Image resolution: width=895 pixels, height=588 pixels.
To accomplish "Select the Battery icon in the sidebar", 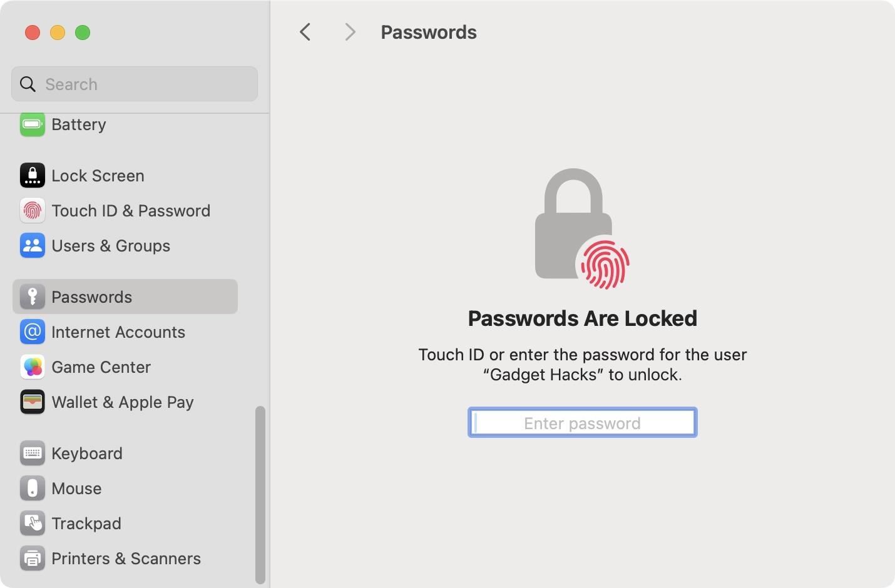I will tap(33, 124).
